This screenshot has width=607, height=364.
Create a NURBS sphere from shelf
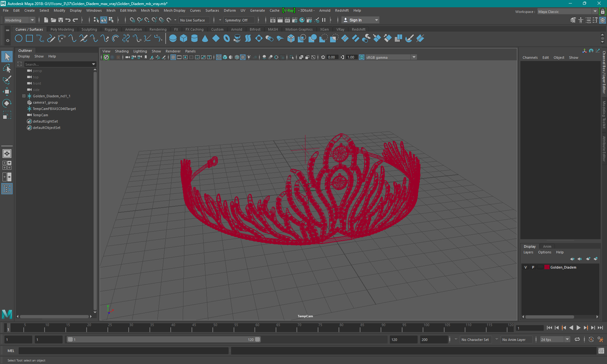(x=173, y=39)
